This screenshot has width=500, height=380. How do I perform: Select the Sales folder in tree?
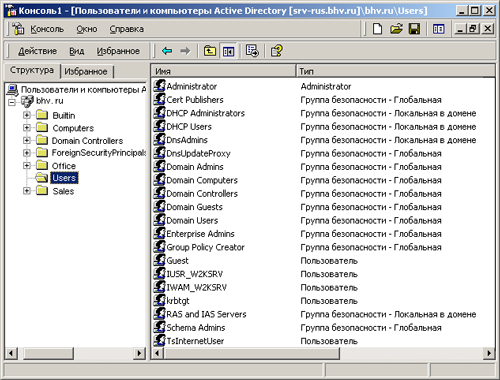63,191
